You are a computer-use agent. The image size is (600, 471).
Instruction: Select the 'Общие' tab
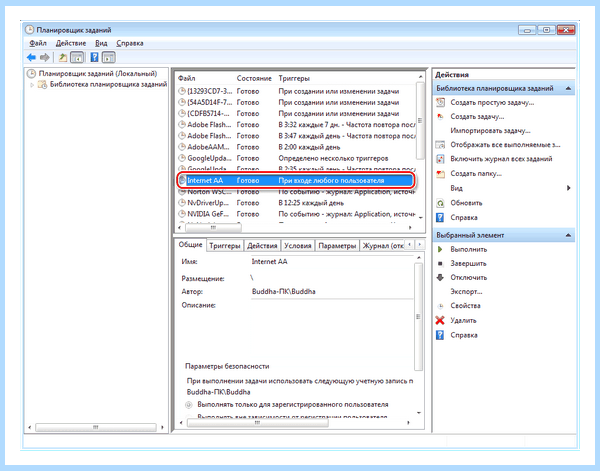point(190,245)
